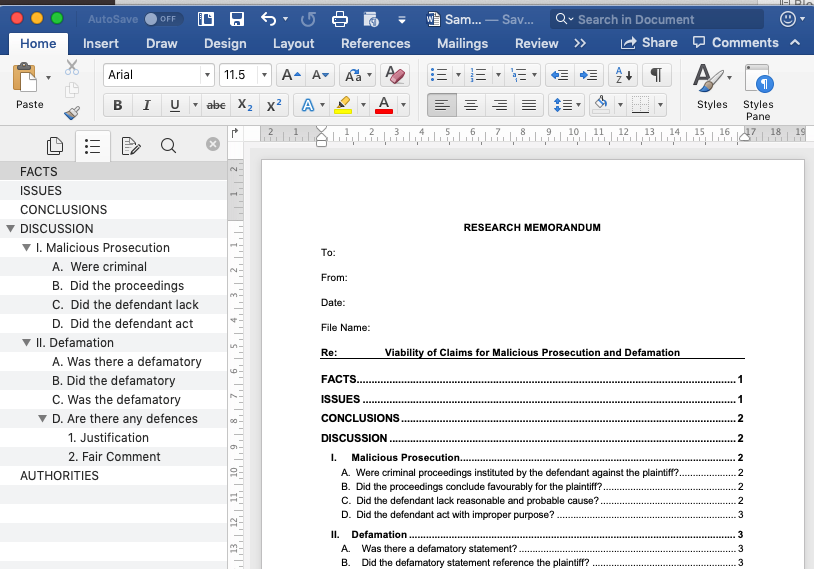This screenshot has width=814, height=569.
Task: Toggle underline formatting
Action: pos(175,105)
